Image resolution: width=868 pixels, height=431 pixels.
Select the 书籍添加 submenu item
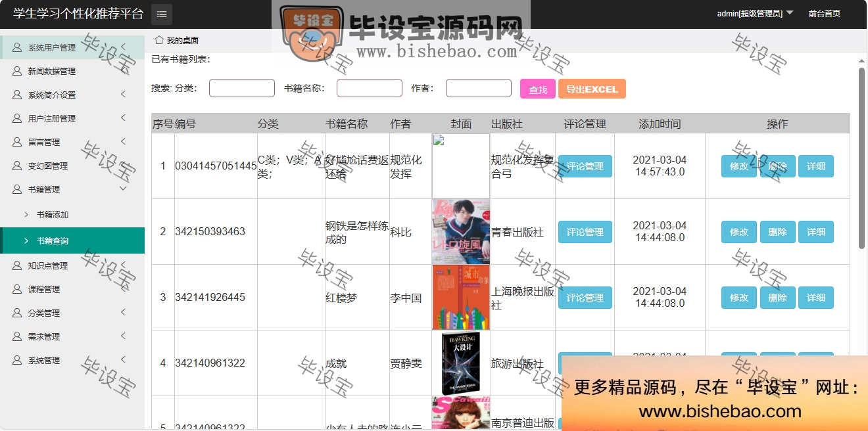click(72, 214)
